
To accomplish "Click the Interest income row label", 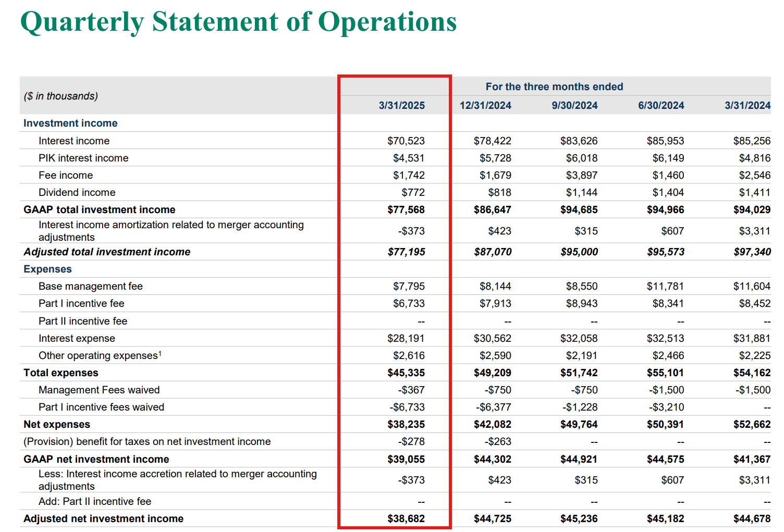I will pyautogui.click(x=74, y=141).
